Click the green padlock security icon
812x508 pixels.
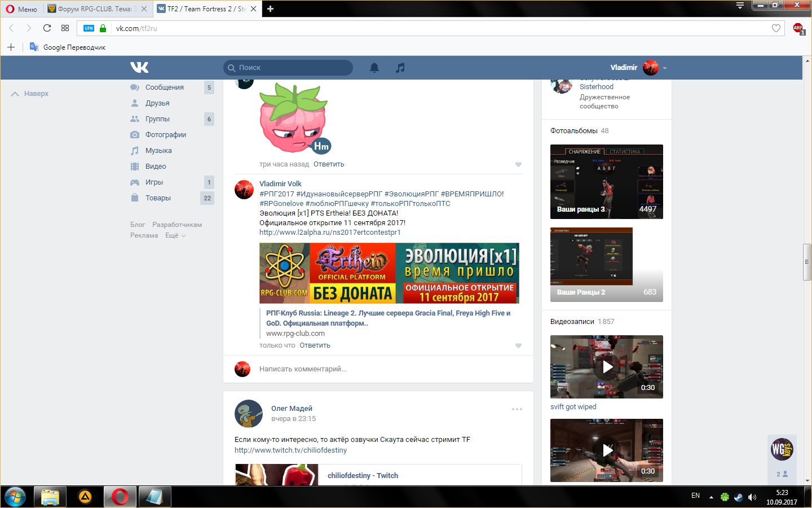tap(103, 28)
